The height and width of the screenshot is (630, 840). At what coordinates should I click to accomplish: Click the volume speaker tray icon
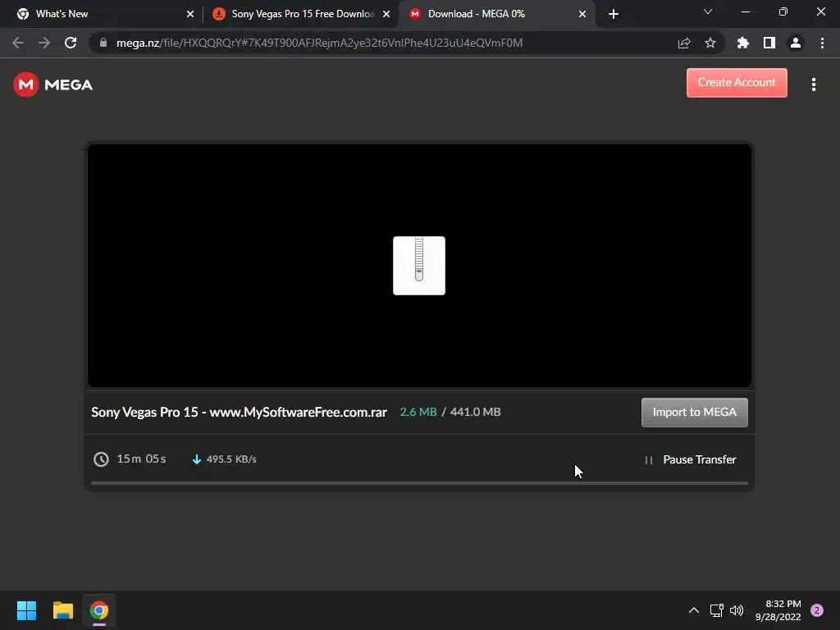737,610
